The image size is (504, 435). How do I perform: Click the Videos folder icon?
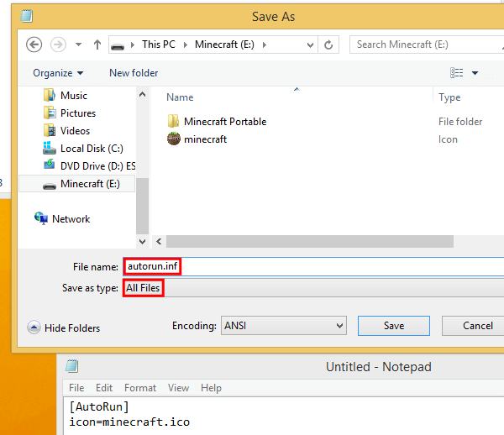click(x=50, y=130)
